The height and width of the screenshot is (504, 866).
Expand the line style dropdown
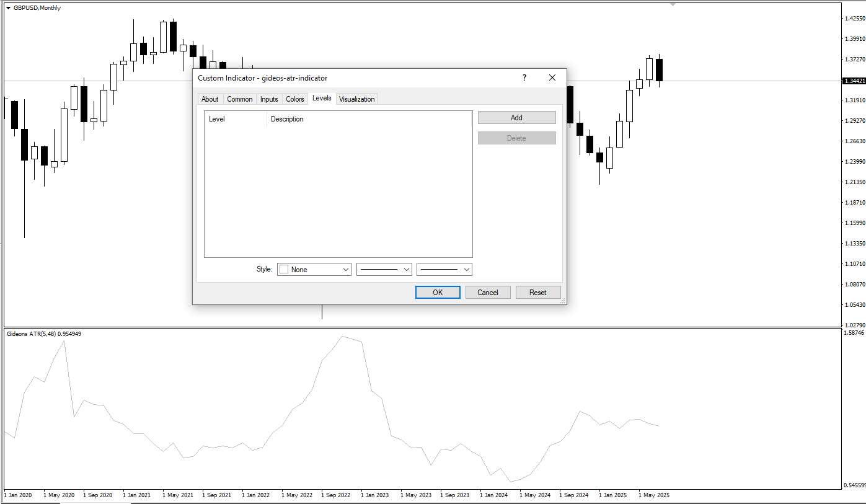tap(384, 270)
